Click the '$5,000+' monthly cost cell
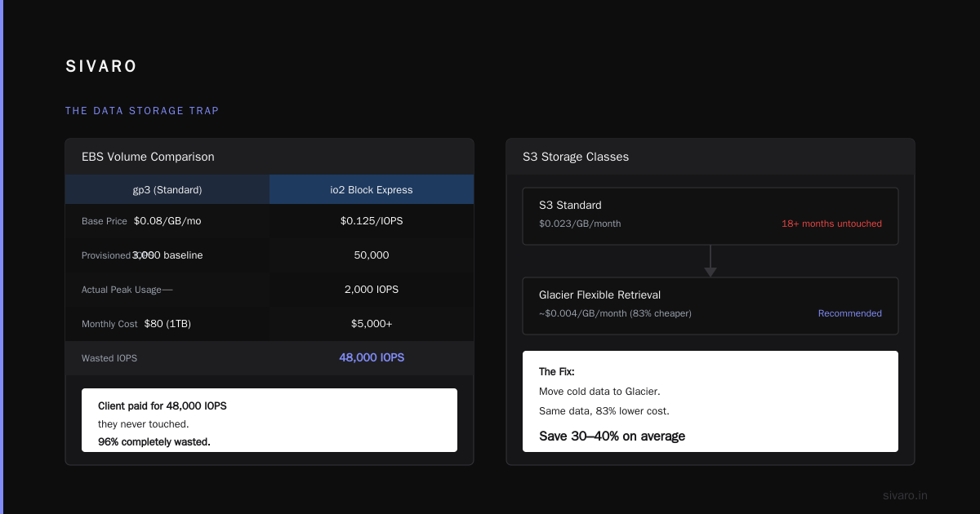This screenshot has width=980, height=514. (372, 324)
